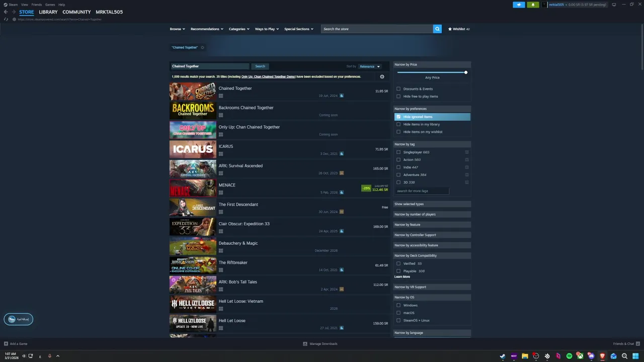The height and width of the screenshot is (362, 644).
Task: Click the Brave browser taskbar icon
Action: click(602, 356)
